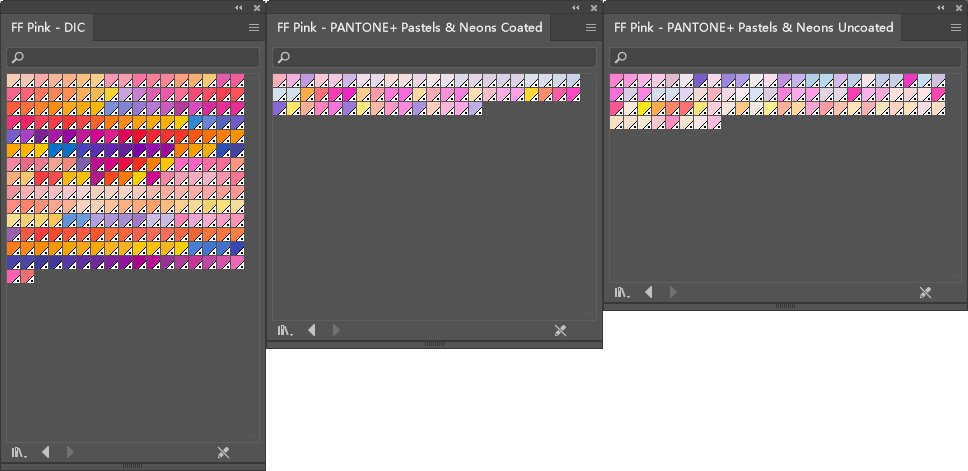Load previous swatch library in DIC panel
The image size is (968, 471).
tap(46, 453)
